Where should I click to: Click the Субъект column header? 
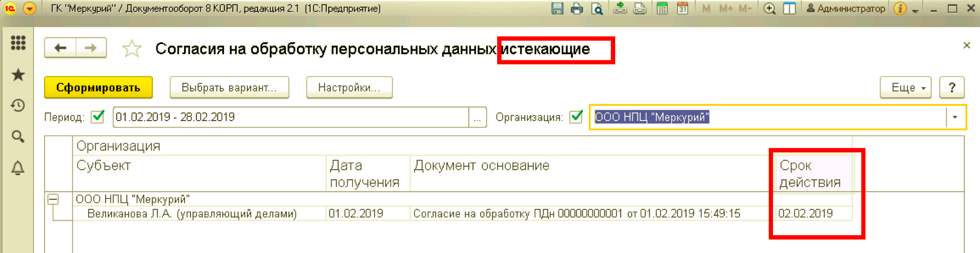click(x=200, y=173)
